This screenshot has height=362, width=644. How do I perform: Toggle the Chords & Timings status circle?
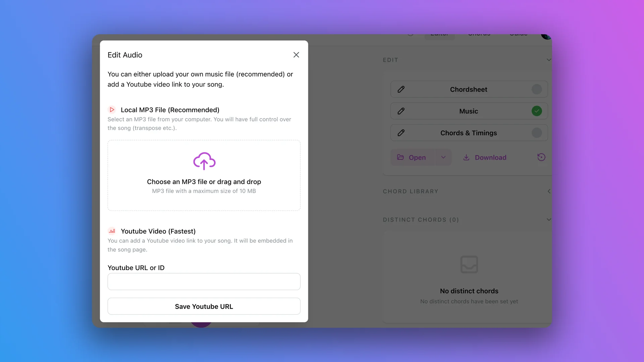click(537, 133)
